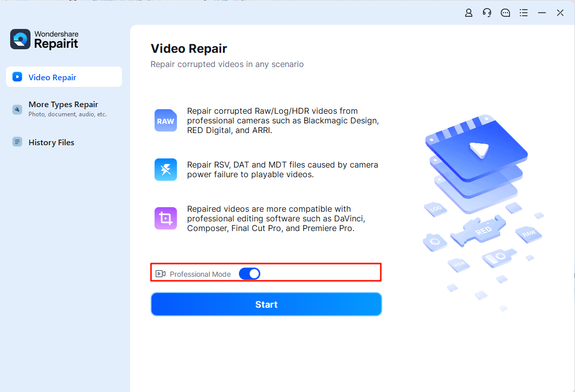Image resolution: width=575 pixels, height=392 pixels.
Task: Click the wrench icon beside More Types Repair
Action: point(17,109)
